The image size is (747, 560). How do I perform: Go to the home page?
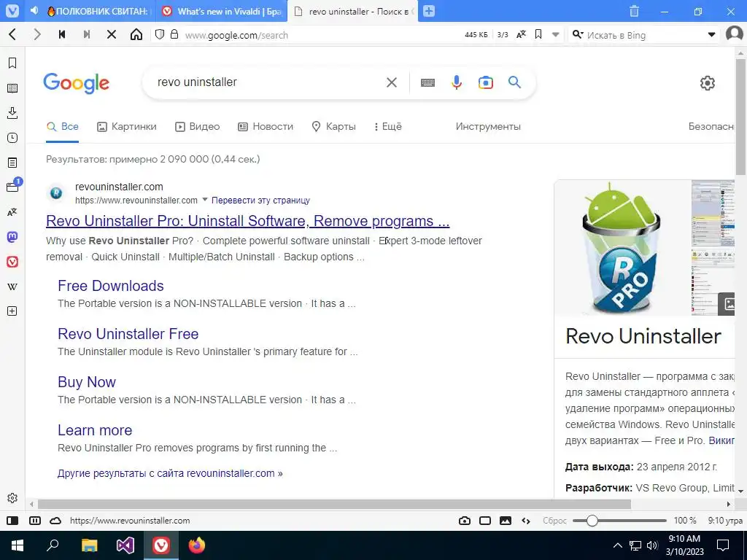136,34
